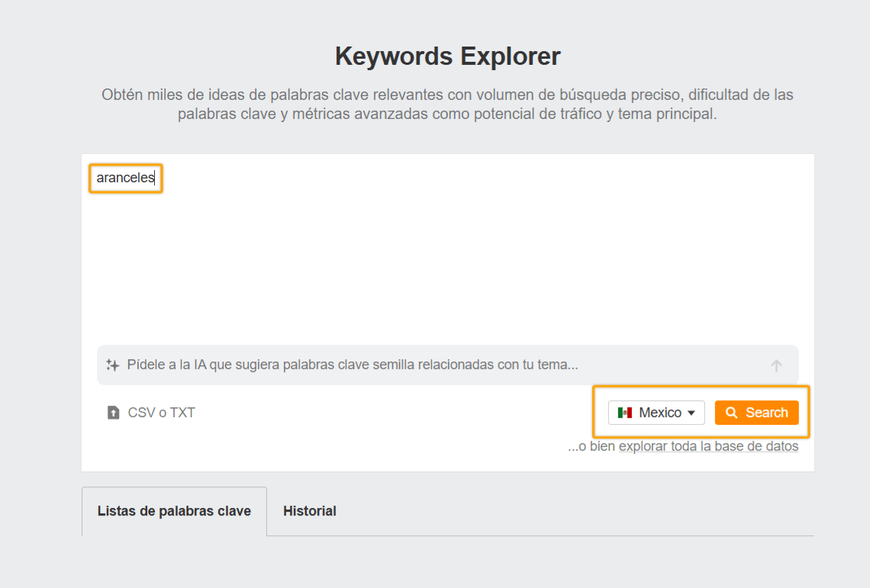Viewport: 870px width, 588px height.
Task: Select the Listas de palabras clave tab
Action: click(x=173, y=511)
